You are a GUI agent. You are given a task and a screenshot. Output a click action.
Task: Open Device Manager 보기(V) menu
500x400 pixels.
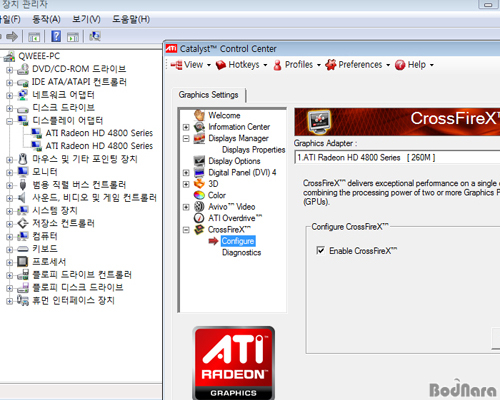point(86,19)
